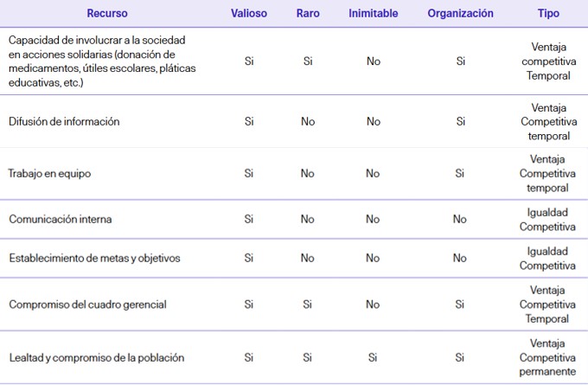Select Inimitable 'Si' in the Lealtad row
588x385 pixels.
373,357
